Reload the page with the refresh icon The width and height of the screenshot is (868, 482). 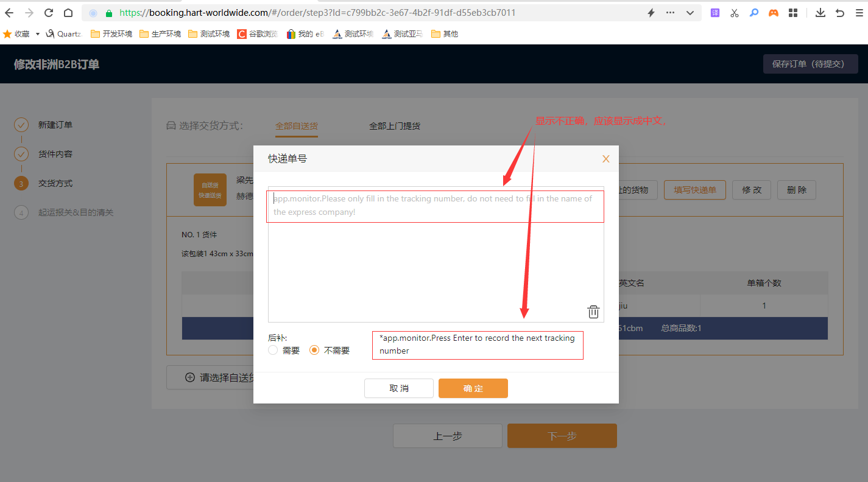[49, 13]
